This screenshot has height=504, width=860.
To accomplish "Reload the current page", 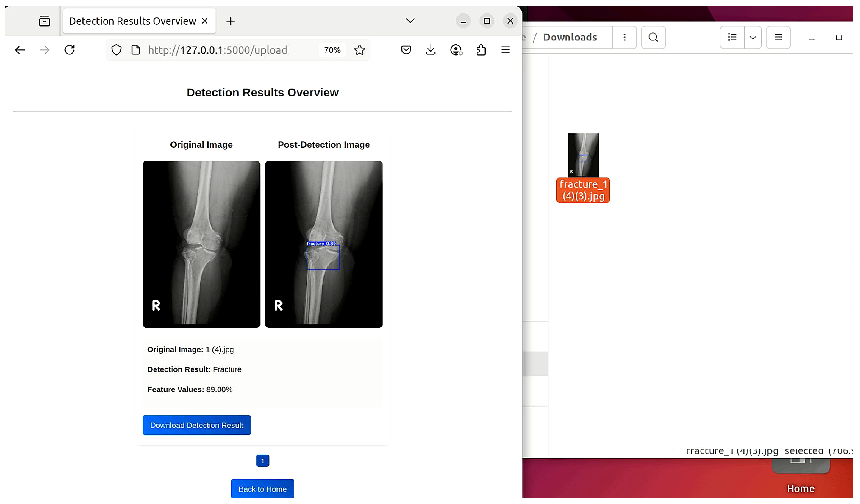I will click(x=70, y=50).
